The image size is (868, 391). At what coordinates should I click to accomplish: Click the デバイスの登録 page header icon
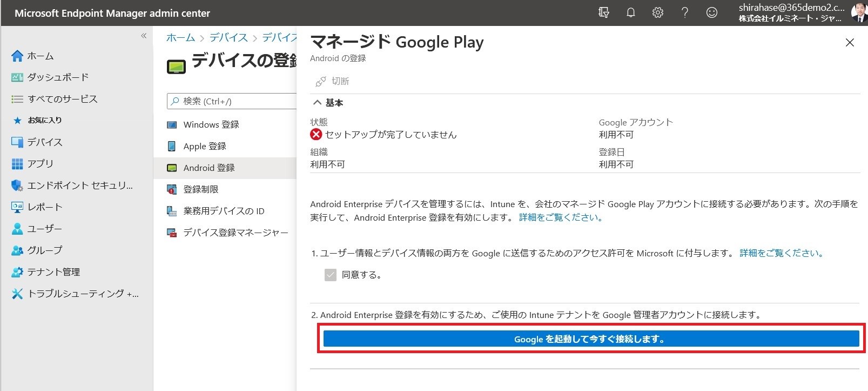tap(176, 67)
